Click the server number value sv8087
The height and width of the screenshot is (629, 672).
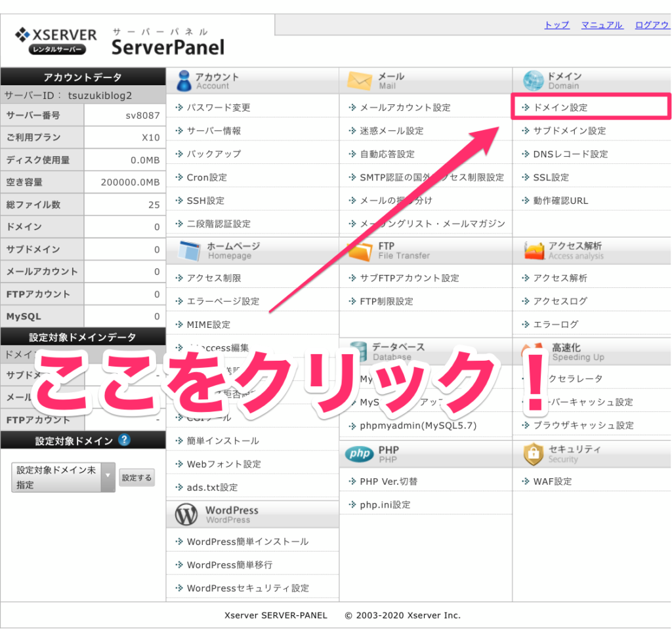coord(142,115)
